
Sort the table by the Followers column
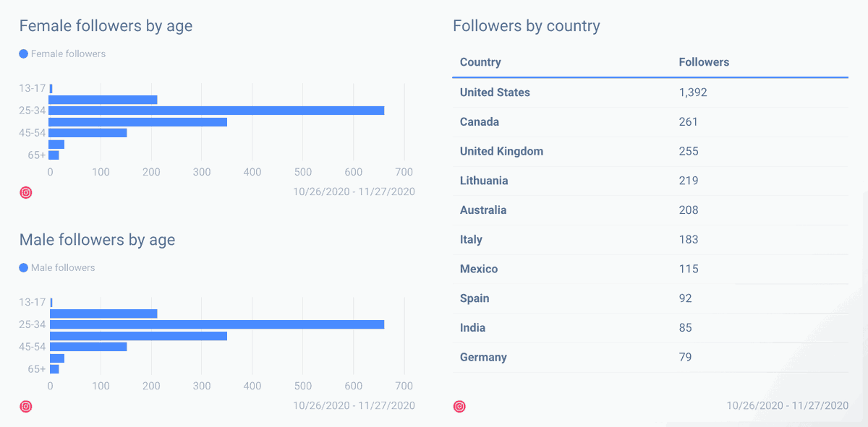click(704, 62)
